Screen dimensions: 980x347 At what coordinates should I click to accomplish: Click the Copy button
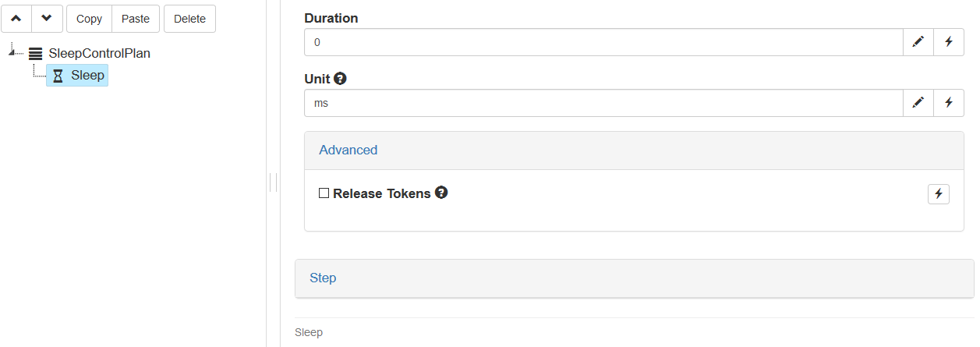click(90, 19)
